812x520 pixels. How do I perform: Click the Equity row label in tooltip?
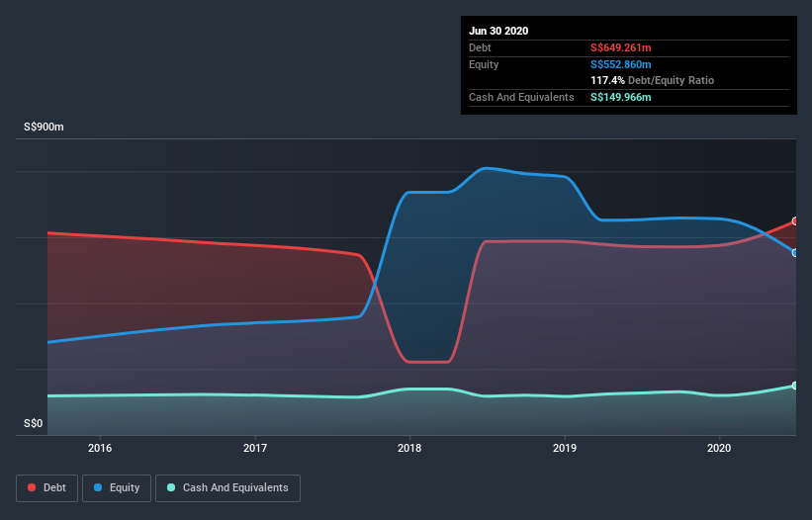484,64
